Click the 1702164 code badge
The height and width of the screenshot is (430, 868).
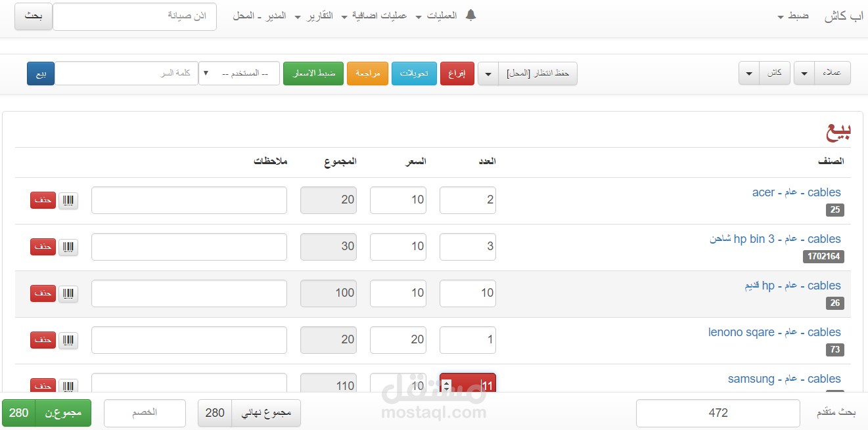pos(823,257)
